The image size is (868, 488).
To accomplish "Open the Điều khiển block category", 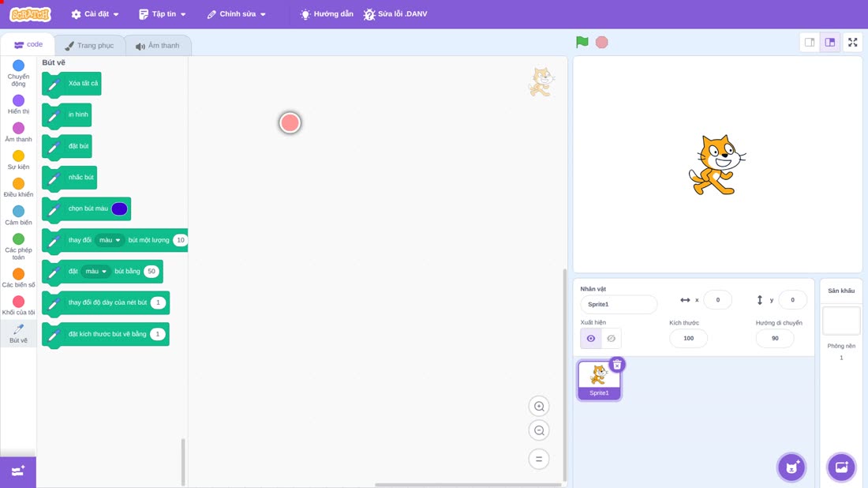I will coord(18,188).
